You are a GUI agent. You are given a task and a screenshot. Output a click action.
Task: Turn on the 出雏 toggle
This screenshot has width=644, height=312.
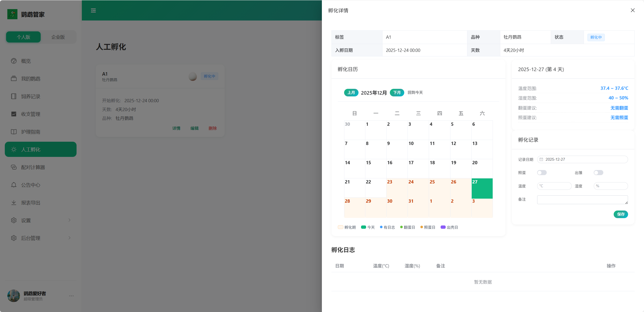tap(598, 173)
